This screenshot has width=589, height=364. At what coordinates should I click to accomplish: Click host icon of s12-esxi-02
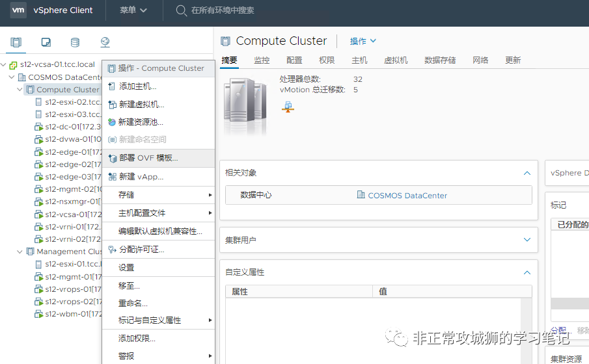[x=38, y=102]
